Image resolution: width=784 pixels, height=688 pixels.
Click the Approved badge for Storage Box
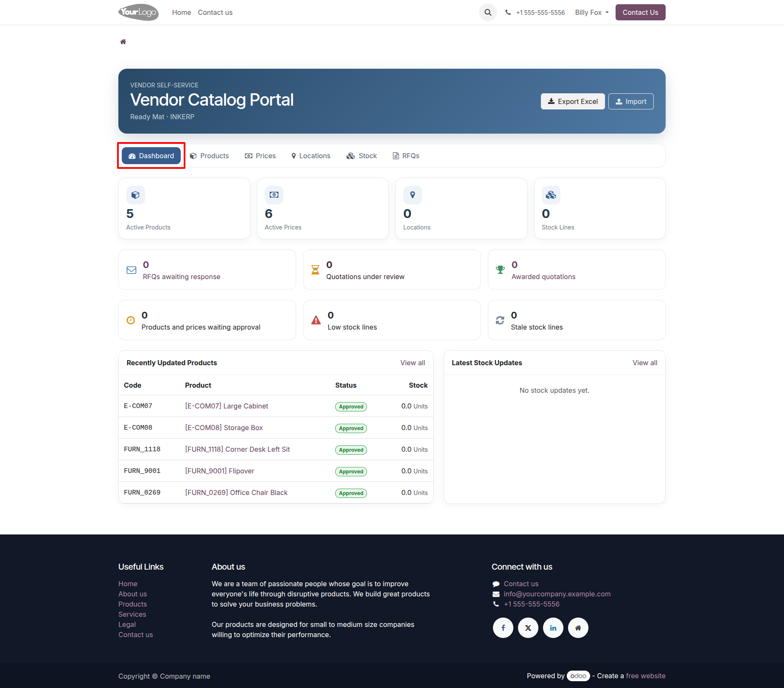click(x=351, y=428)
